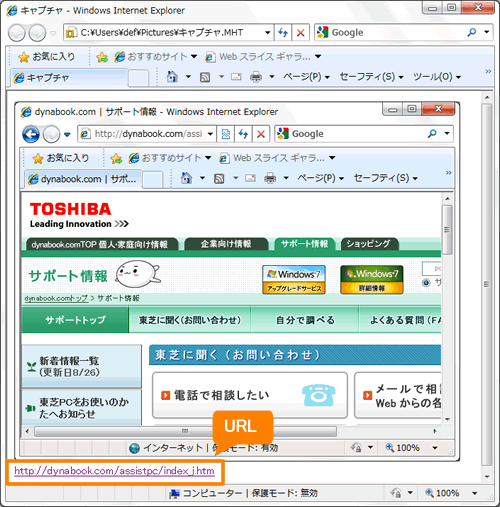Open the 企業向け情報 site tab
This screenshot has width=500, height=507.
pyautogui.click(x=226, y=244)
